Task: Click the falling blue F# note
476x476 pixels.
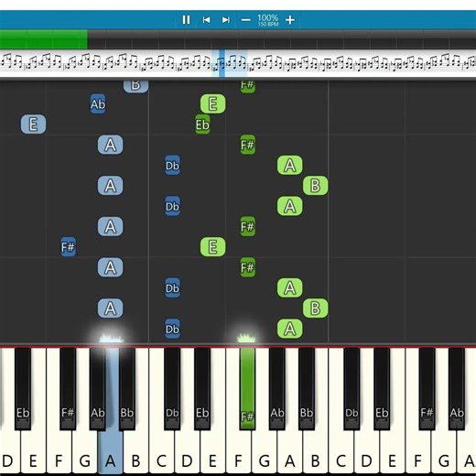Action: 68,246
